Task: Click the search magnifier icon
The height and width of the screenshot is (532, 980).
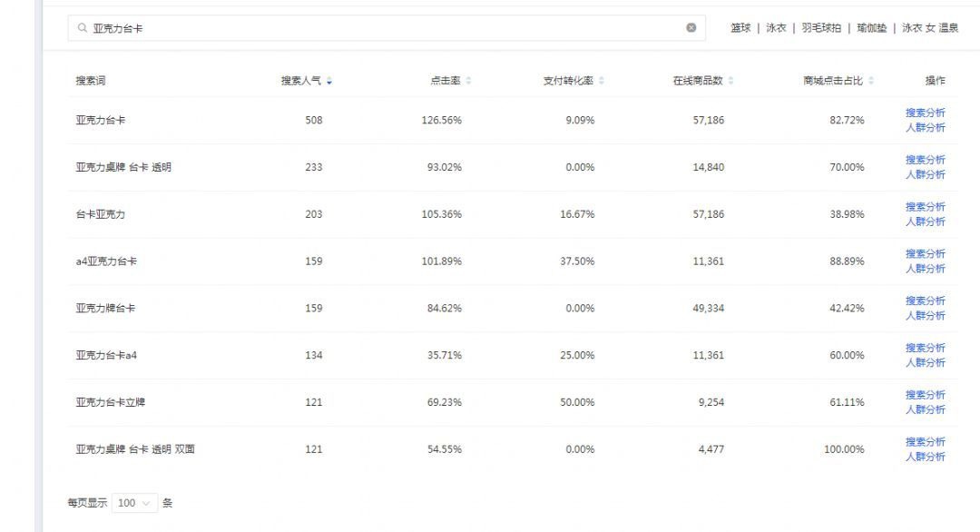Action: pyautogui.click(x=82, y=28)
